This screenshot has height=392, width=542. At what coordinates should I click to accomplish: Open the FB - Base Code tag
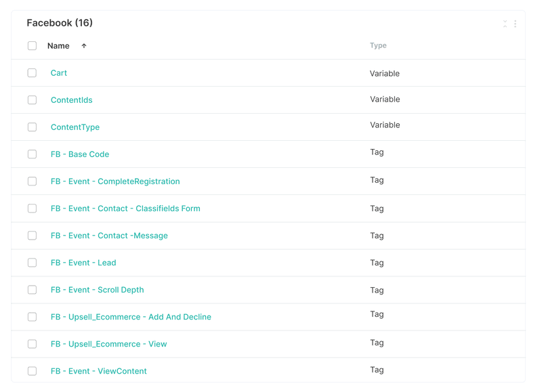pos(80,154)
